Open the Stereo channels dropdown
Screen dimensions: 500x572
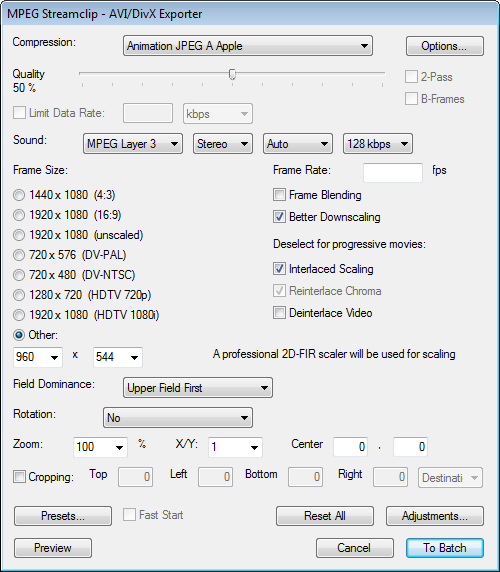(x=223, y=144)
